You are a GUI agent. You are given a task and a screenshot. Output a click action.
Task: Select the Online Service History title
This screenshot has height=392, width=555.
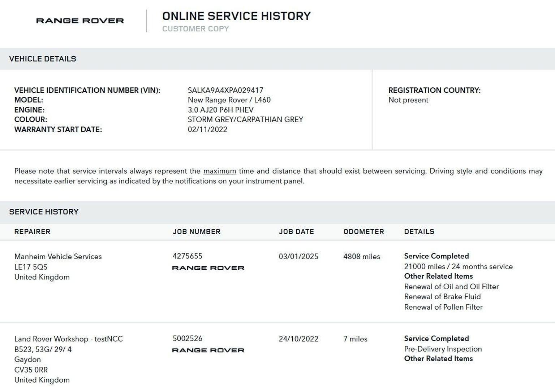pos(236,16)
